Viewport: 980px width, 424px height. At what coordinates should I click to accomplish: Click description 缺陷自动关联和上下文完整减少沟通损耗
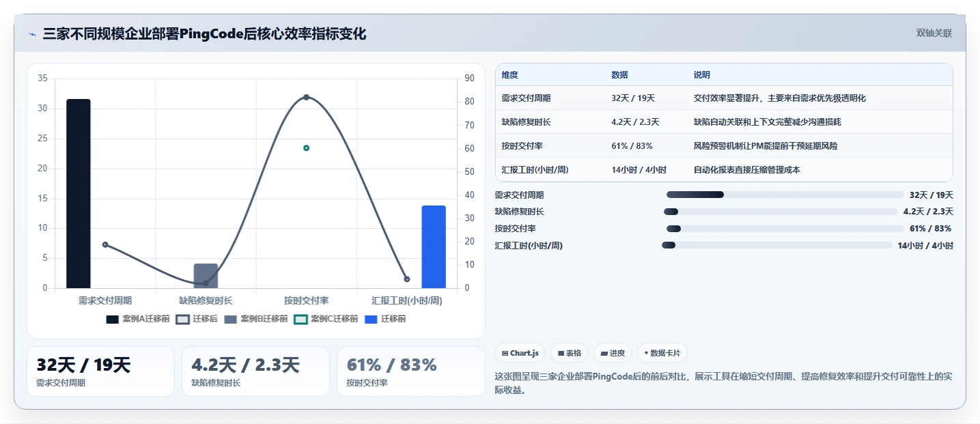pyautogui.click(x=767, y=122)
